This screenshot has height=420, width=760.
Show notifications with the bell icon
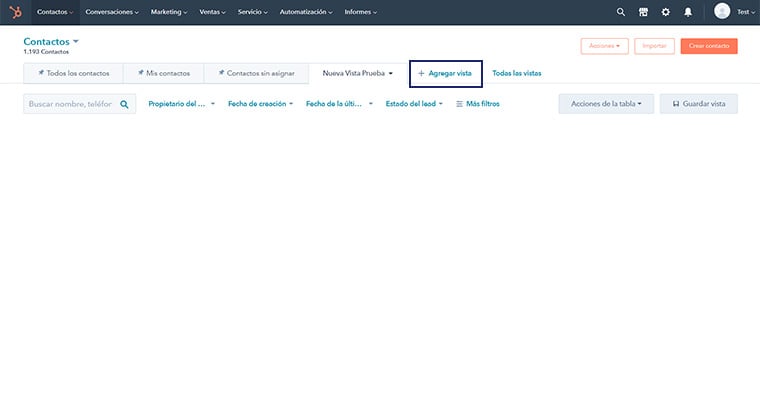(688, 12)
